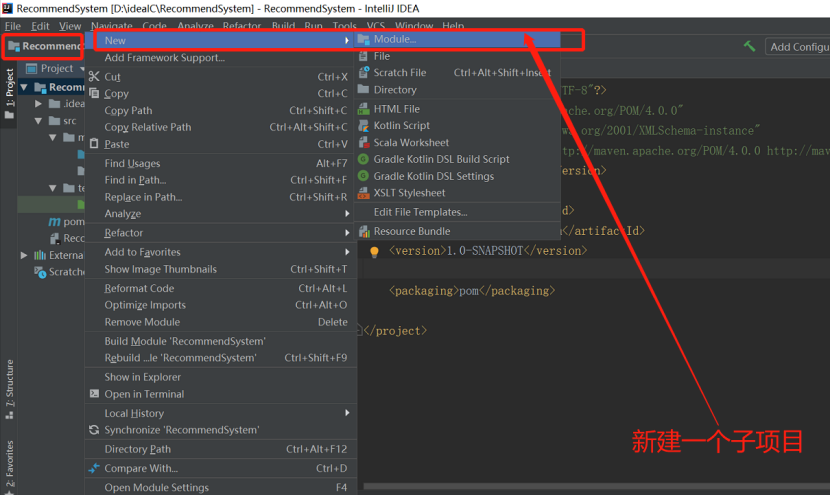The height and width of the screenshot is (495, 831).
Task: Select Find Usages
Action: pos(222,163)
